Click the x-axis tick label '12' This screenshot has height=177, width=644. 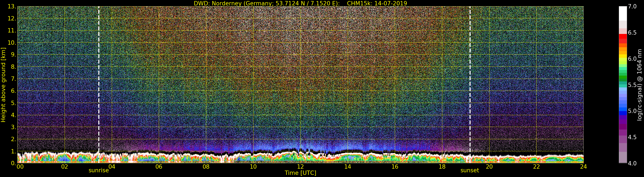[300, 167]
